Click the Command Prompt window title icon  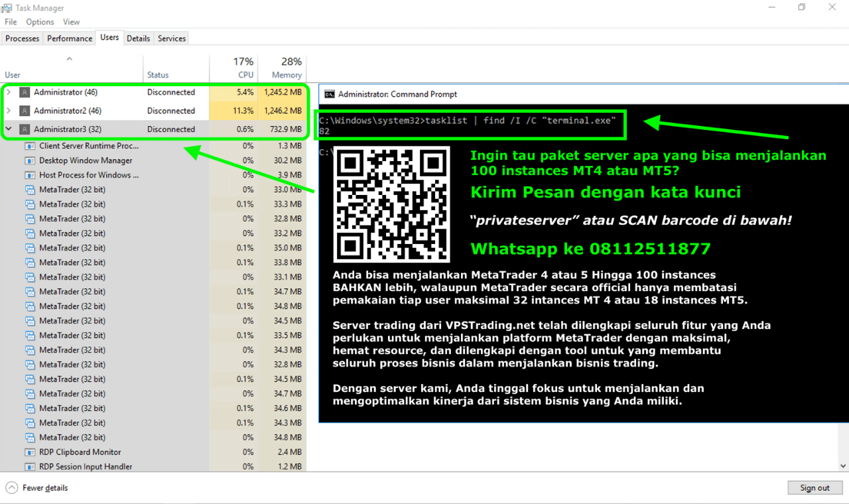[329, 94]
